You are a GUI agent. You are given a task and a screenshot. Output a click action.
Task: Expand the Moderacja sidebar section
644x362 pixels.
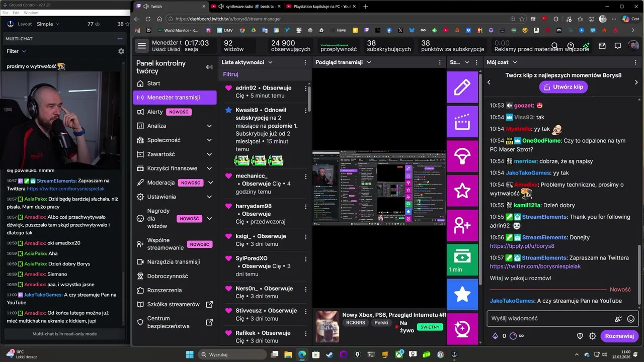click(x=209, y=183)
